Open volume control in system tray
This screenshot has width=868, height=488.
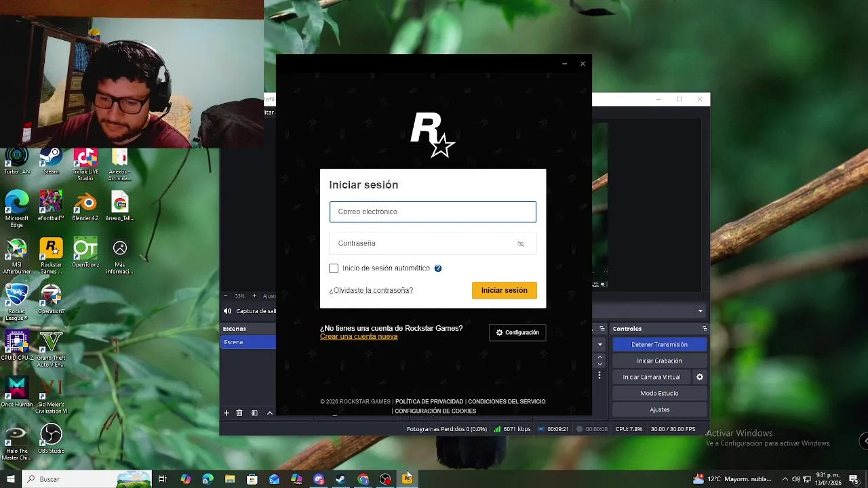point(796,479)
